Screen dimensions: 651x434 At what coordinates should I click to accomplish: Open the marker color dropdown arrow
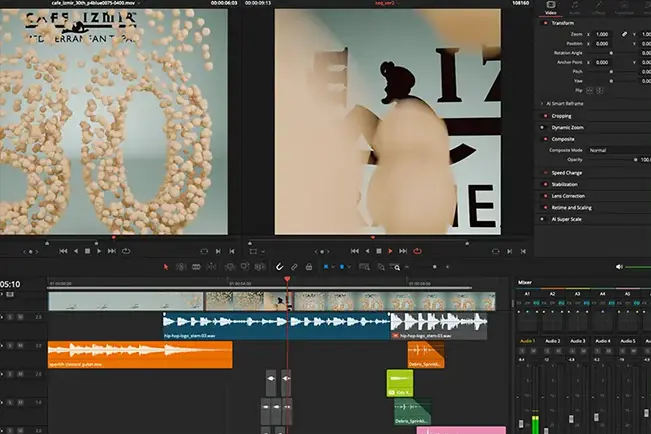click(349, 267)
